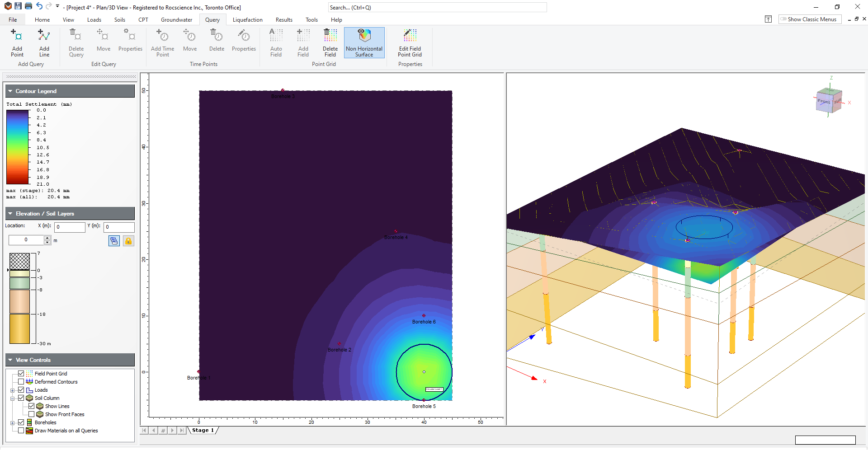Collapse the Contour Legend panel
This screenshot has width=868, height=450.
pyautogui.click(x=10, y=91)
